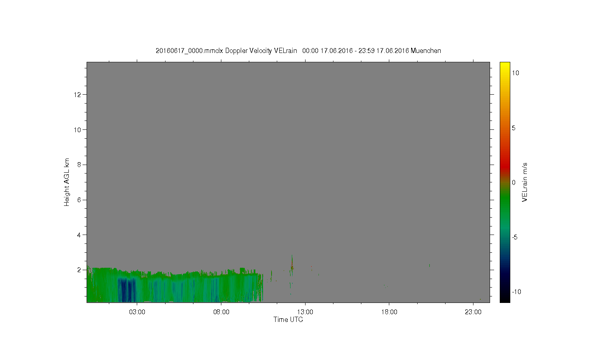This screenshot has width=607, height=364.
Task: Click the height tick label '4'
Action: pos(79,235)
